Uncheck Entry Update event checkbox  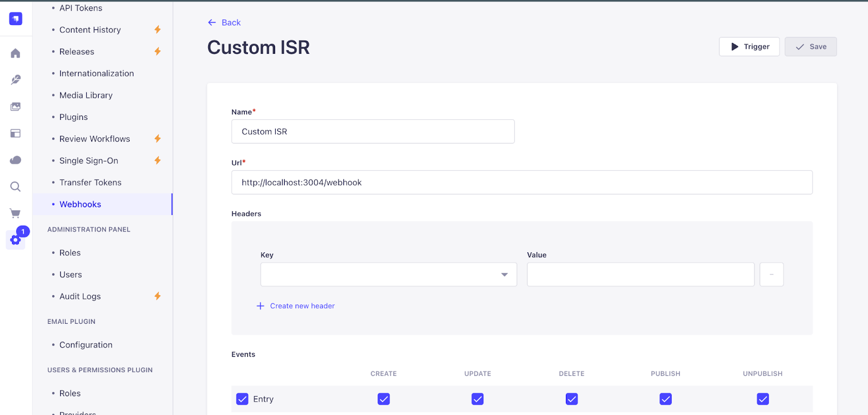pyautogui.click(x=477, y=399)
